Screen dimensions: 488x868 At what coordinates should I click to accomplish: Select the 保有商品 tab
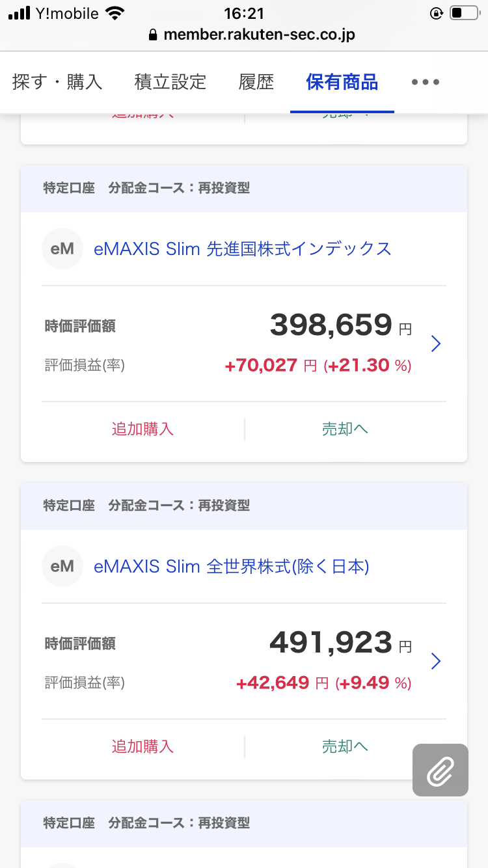pyautogui.click(x=342, y=82)
